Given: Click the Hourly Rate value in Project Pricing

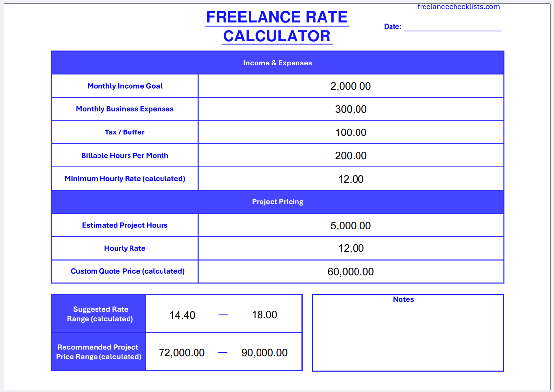Looking at the screenshot, I should point(351,248).
